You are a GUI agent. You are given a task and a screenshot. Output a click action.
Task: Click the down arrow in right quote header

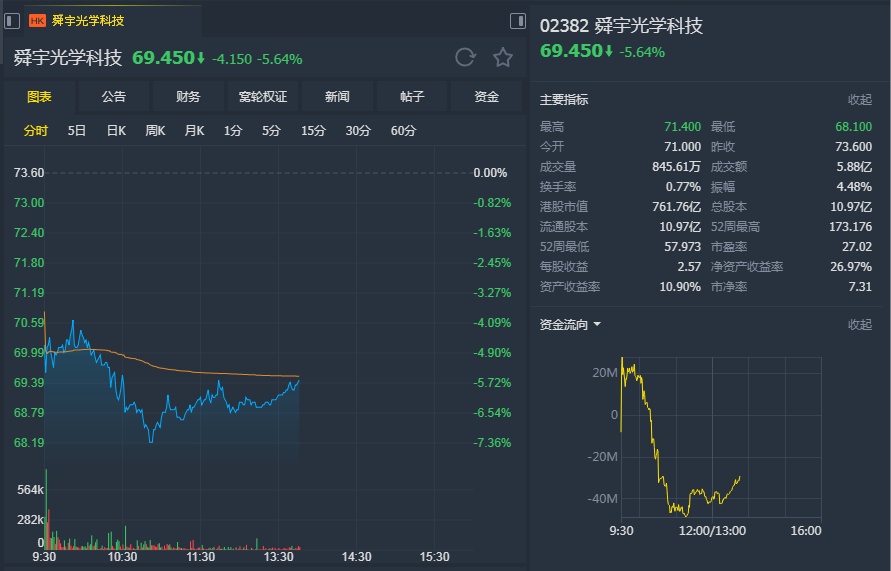[x=609, y=51]
